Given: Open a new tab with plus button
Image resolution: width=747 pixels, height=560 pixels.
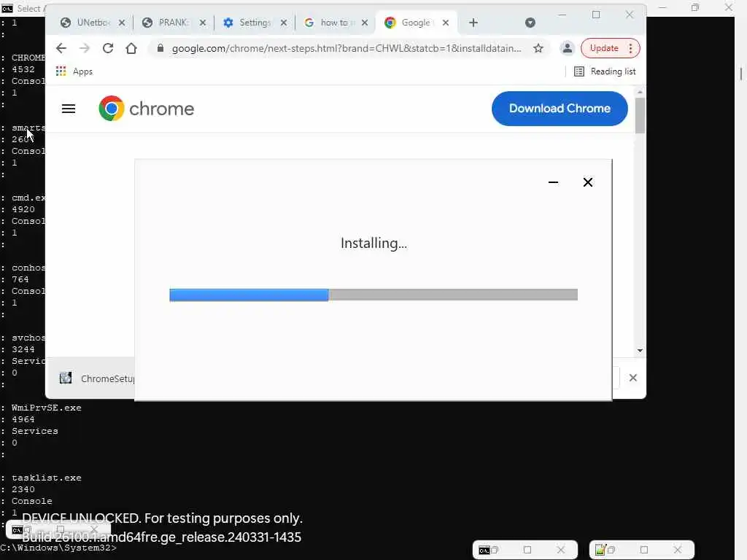Looking at the screenshot, I should coord(473,23).
